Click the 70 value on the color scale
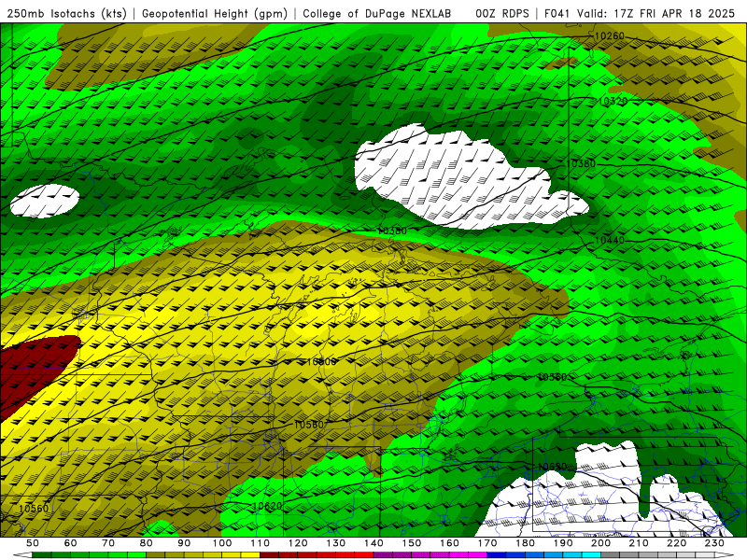The image size is (747, 560). coord(108,543)
